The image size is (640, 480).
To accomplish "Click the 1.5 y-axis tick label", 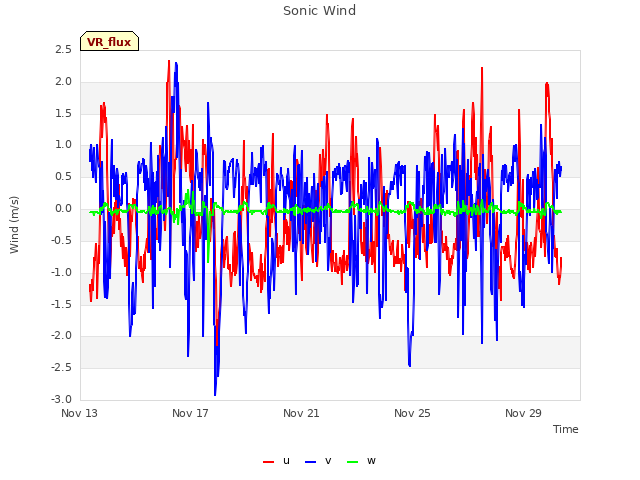I will tap(63, 113).
